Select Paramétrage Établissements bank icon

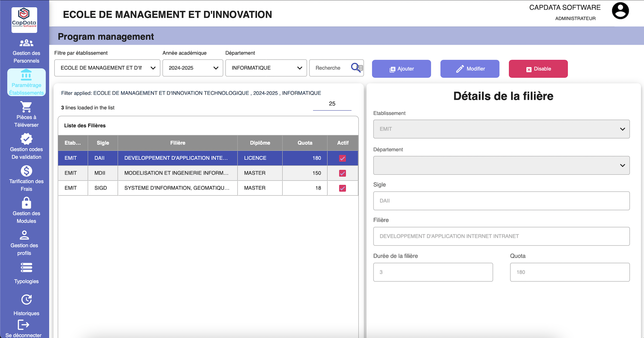click(26, 75)
